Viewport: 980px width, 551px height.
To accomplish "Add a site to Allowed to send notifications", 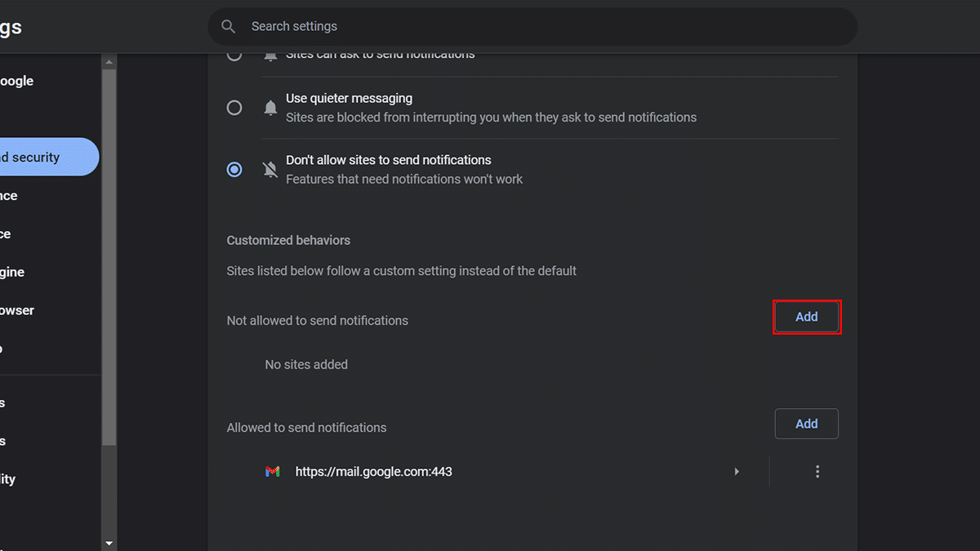I will point(807,424).
